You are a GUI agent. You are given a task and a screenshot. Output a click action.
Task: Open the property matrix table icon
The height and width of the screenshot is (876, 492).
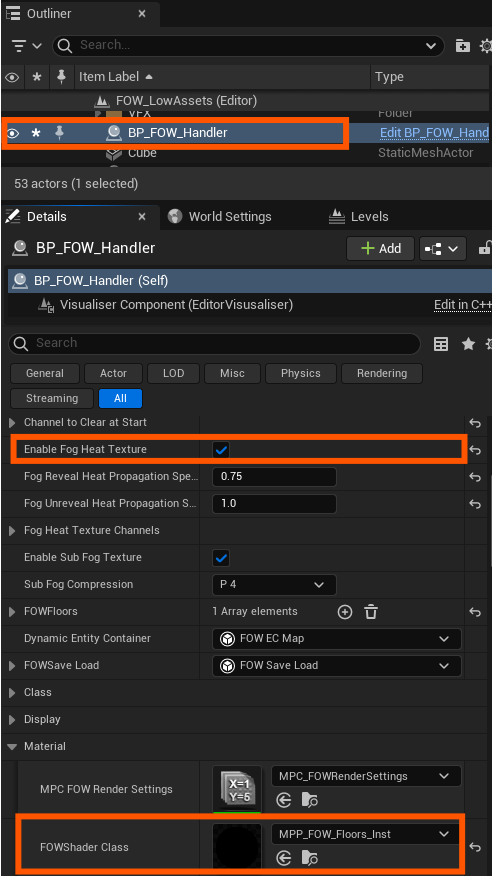click(x=441, y=344)
